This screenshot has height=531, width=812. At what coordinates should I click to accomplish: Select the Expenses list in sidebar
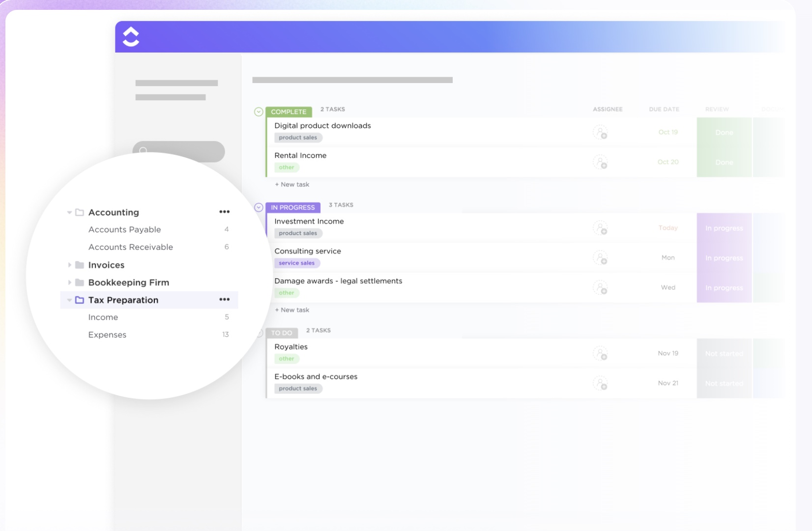click(x=107, y=335)
